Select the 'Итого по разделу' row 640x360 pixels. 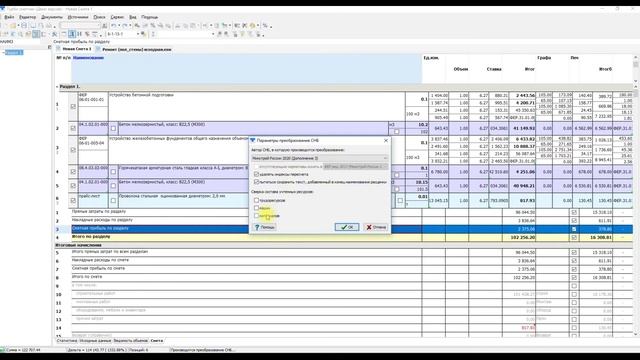click(344, 237)
